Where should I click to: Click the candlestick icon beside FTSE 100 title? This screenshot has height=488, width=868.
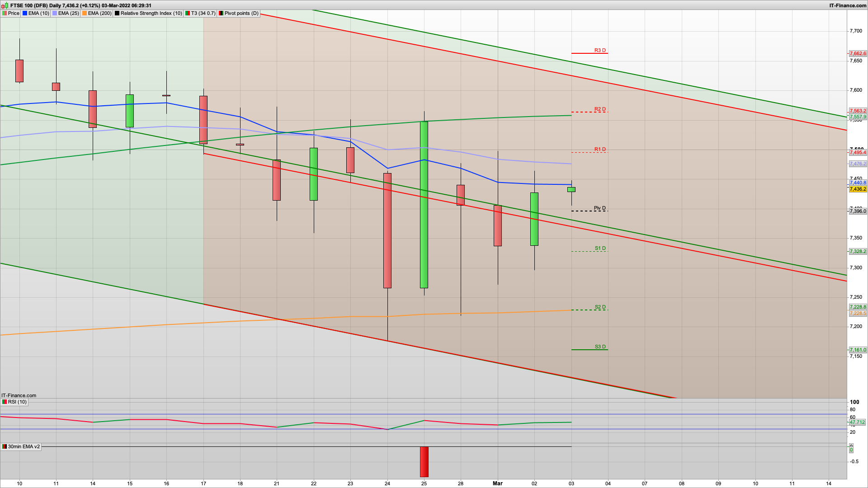click(x=5, y=5)
